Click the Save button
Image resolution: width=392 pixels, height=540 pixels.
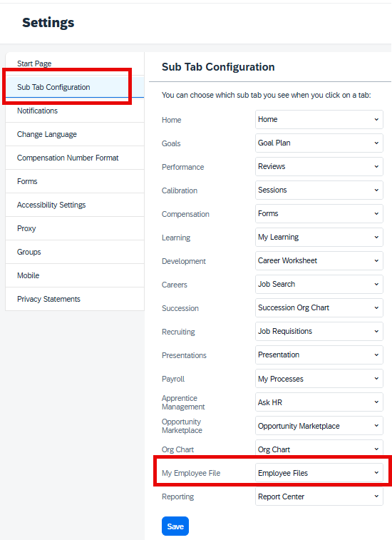175,526
